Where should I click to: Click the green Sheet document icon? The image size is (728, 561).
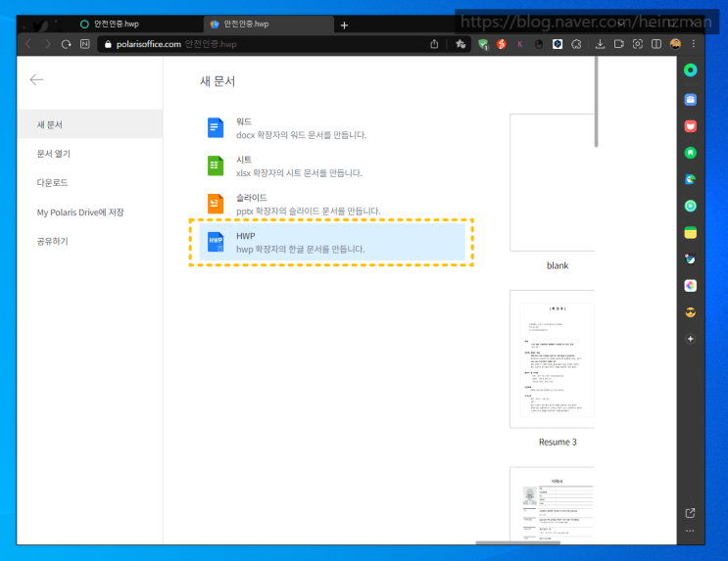[215, 165]
